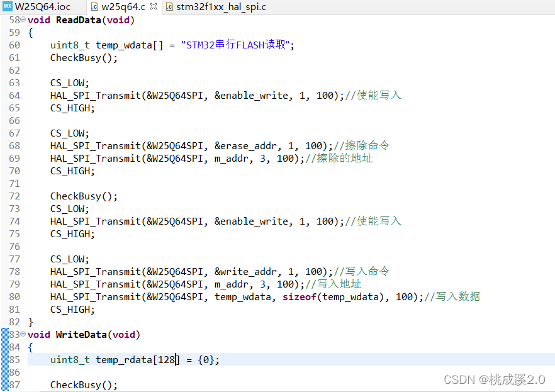
Task: Click the //写入数据 comment
Action: pos(452,296)
